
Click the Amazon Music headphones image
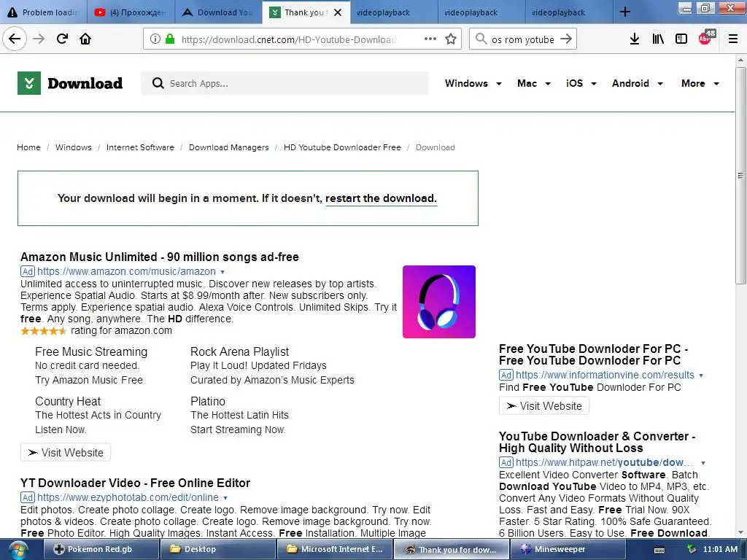point(438,302)
